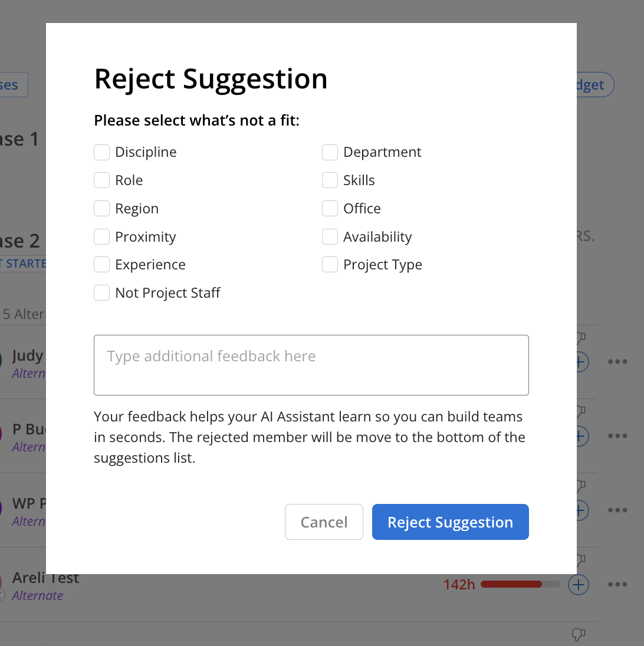The height and width of the screenshot is (646, 644).
Task: Select the Region checkbox
Action: tap(101, 209)
